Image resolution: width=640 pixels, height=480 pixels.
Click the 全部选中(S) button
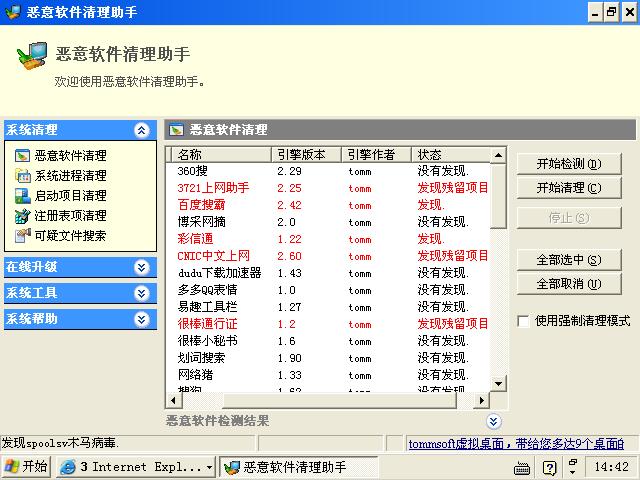[x=569, y=260]
